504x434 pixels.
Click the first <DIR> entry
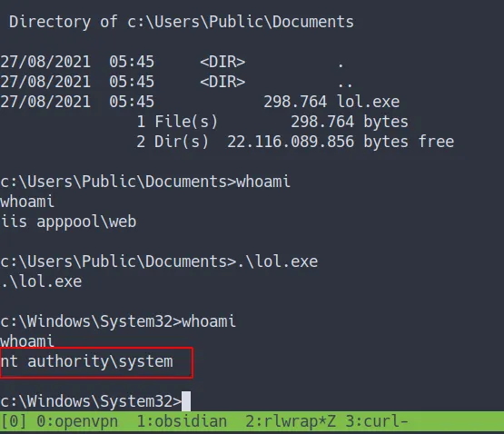[222, 62]
